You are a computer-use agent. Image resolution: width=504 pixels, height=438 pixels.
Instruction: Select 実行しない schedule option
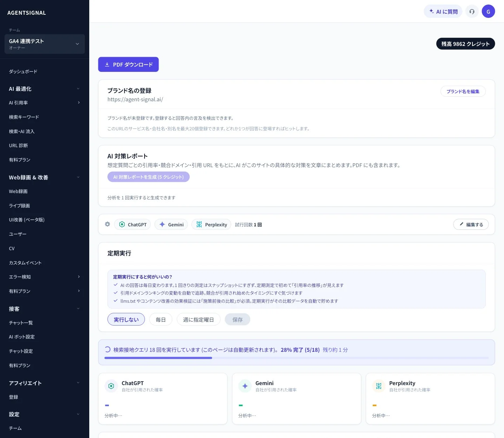126,319
